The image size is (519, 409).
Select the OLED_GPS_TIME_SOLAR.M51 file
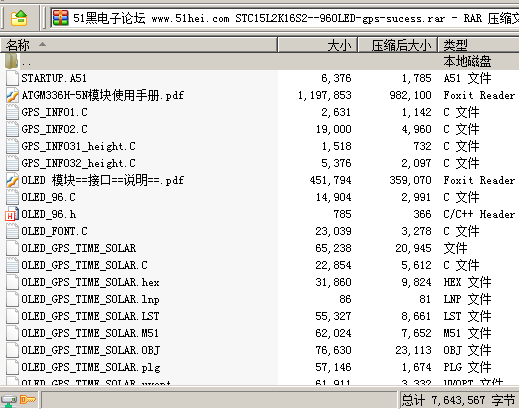point(90,333)
